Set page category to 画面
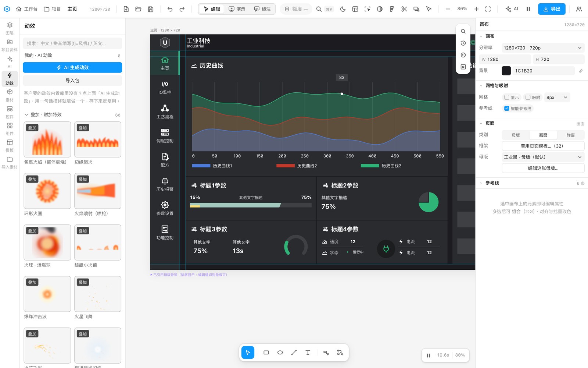The image size is (588, 368). [x=543, y=135]
